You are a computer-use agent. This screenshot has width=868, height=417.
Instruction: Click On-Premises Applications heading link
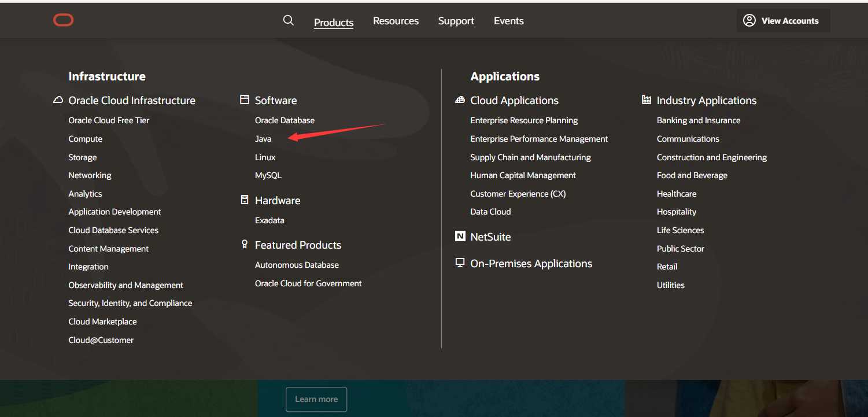[x=531, y=263]
